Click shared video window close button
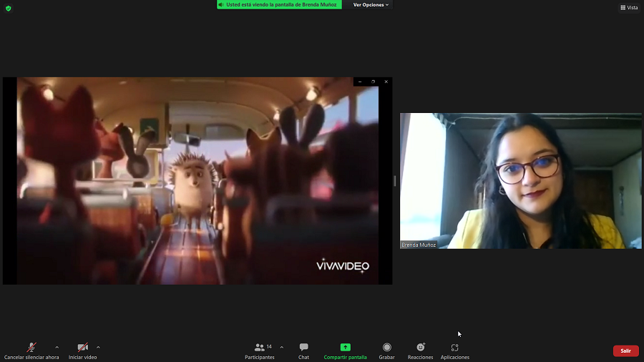This screenshot has height=362, width=644. tap(386, 82)
